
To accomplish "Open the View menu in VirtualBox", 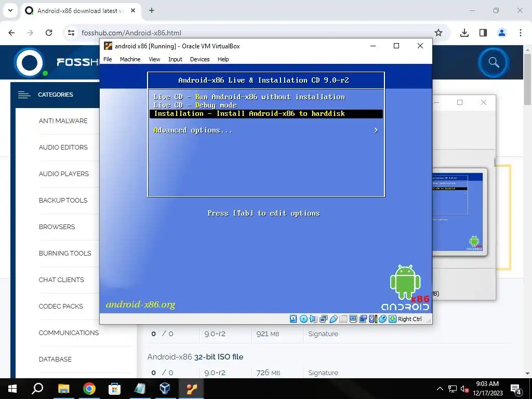I will click(154, 59).
